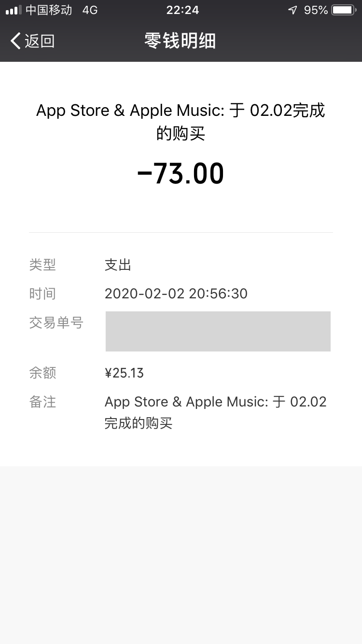Tap the cellular signal strength bars
The width and height of the screenshot is (362, 644).
tap(14, 10)
